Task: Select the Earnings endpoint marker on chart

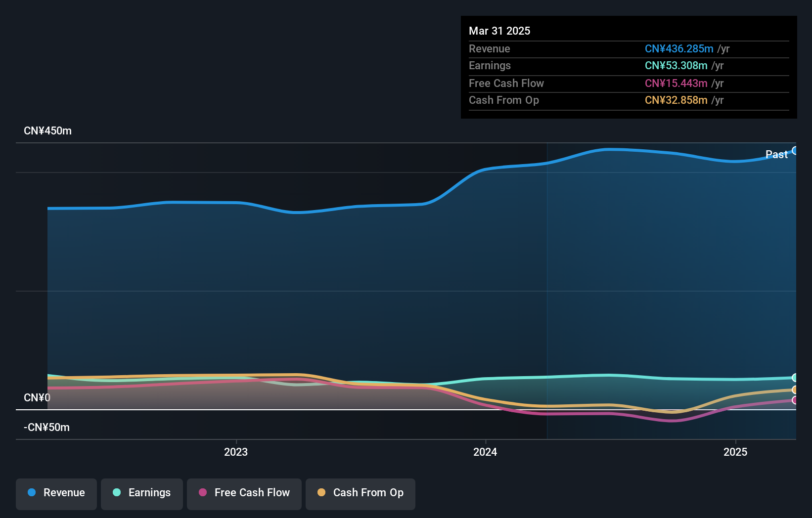Action: point(795,378)
